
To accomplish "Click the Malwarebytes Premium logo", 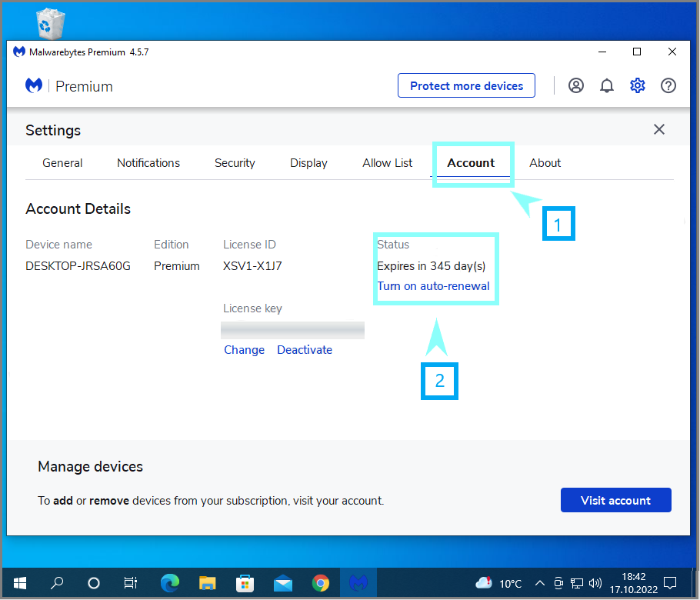I will tap(34, 85).
